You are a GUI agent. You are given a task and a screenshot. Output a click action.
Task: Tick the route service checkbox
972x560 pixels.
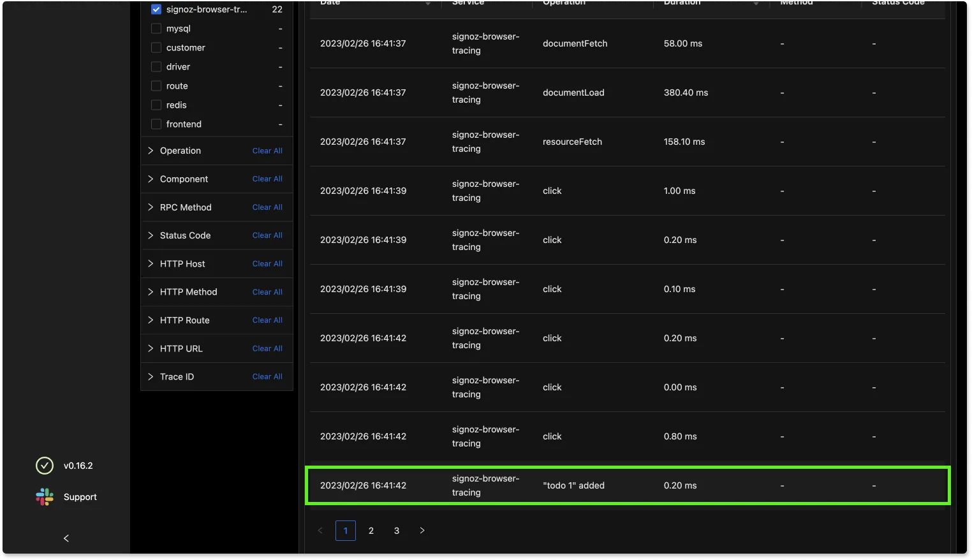[x=156, y=86]
